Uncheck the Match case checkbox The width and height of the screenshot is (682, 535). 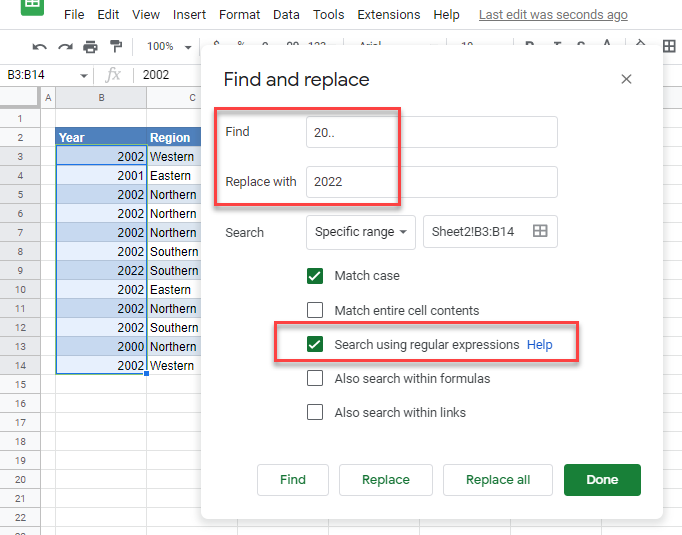315,276
